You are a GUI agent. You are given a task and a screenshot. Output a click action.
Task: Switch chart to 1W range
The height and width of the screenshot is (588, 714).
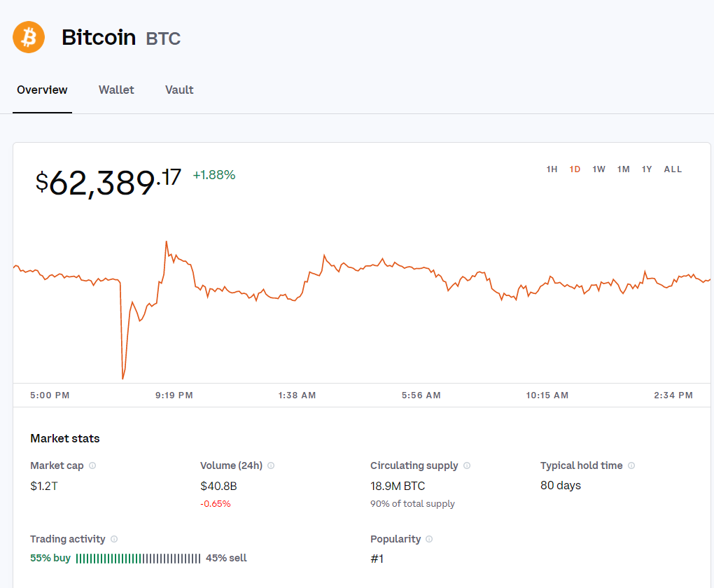click(598, 169)
